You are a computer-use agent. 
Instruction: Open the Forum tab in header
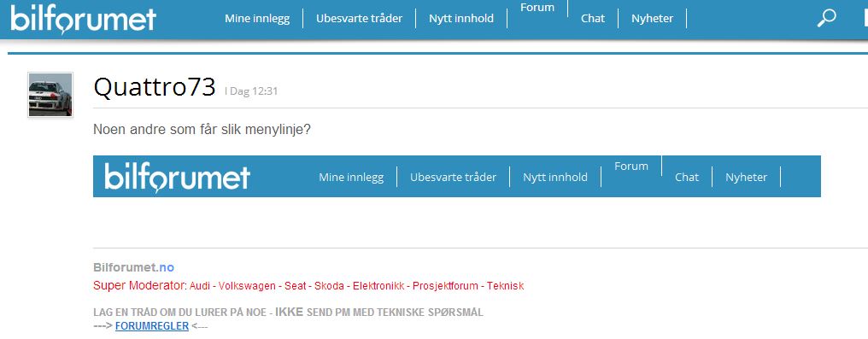click(537, 8)
